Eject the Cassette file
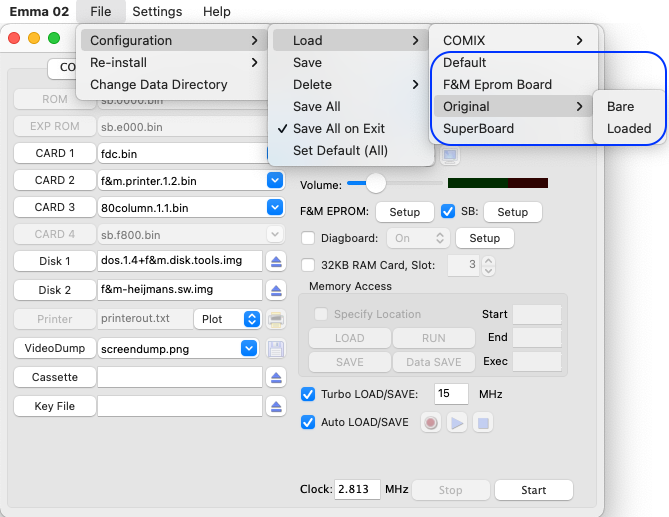The width and height of the screenshot is (669, 517). click(276, 378)
